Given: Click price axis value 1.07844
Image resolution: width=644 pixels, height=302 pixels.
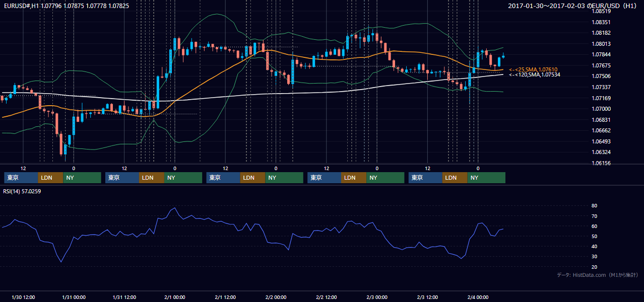Looking at the screenshot, I should [601, 54].
